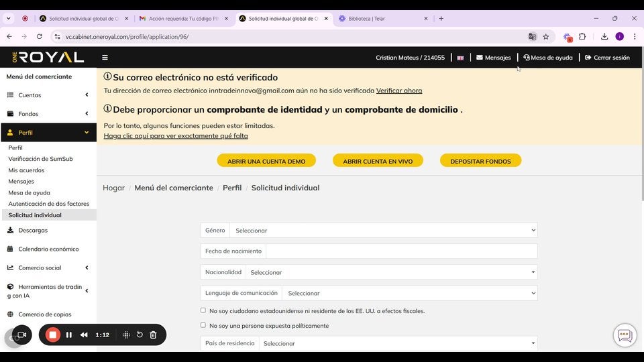Click the One Royal logo
This screenshot has width=644, height=362.
(48, 57)
